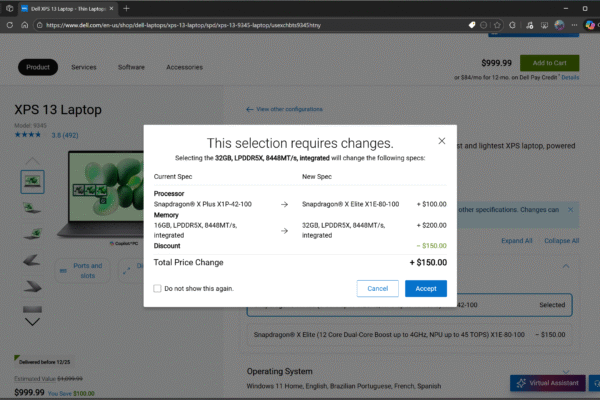
Task: Switch to the Services tab
Action: (x=84, y=67)
